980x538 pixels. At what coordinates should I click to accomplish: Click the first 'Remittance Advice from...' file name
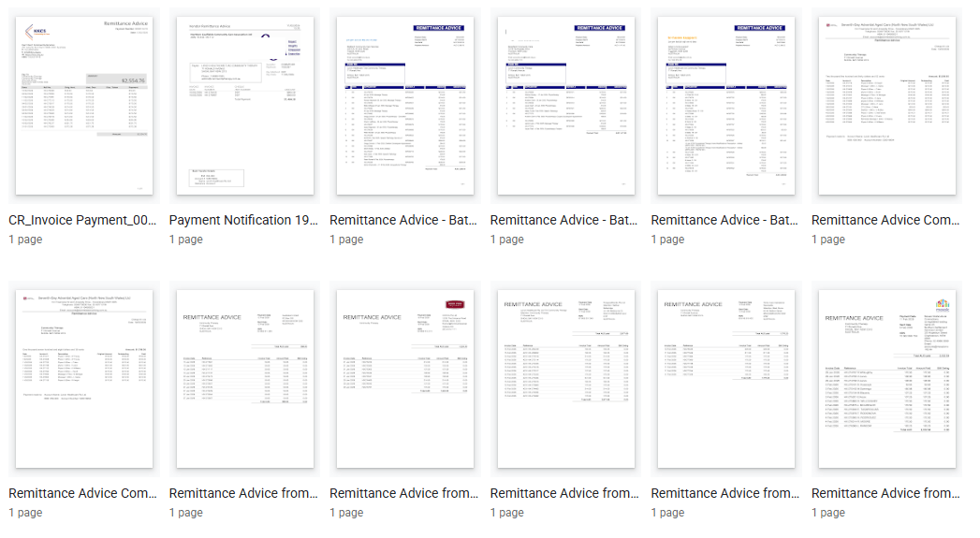click(244, 493)
